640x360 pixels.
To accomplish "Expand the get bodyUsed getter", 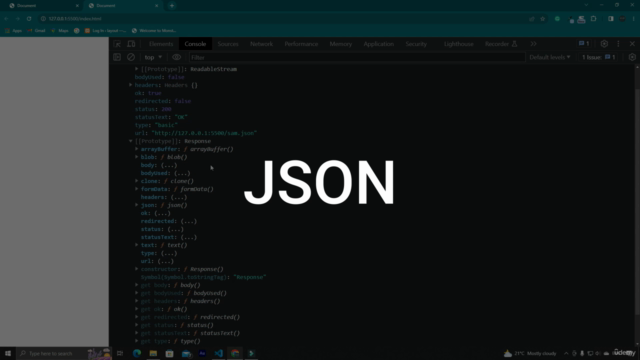I will 137,293.
